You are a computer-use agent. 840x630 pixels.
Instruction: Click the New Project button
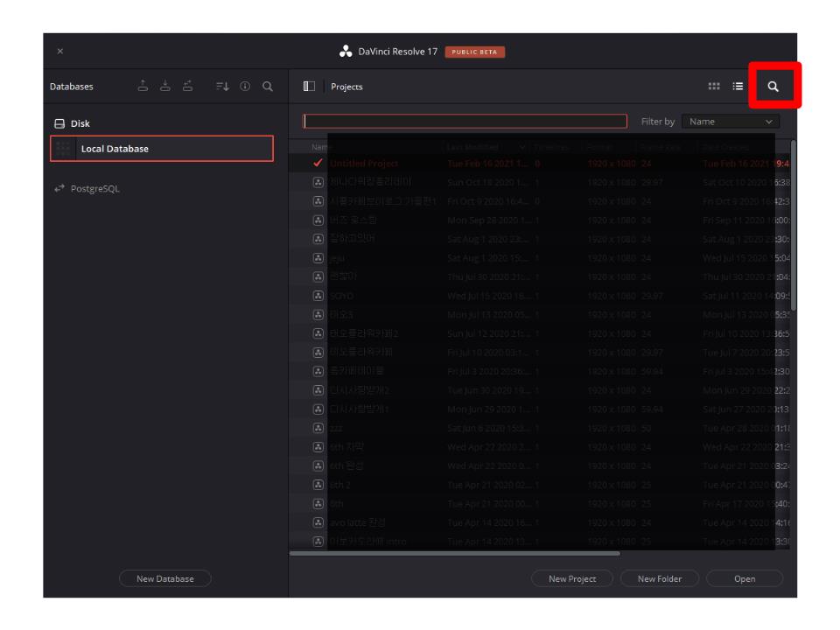tap(572, 578)
